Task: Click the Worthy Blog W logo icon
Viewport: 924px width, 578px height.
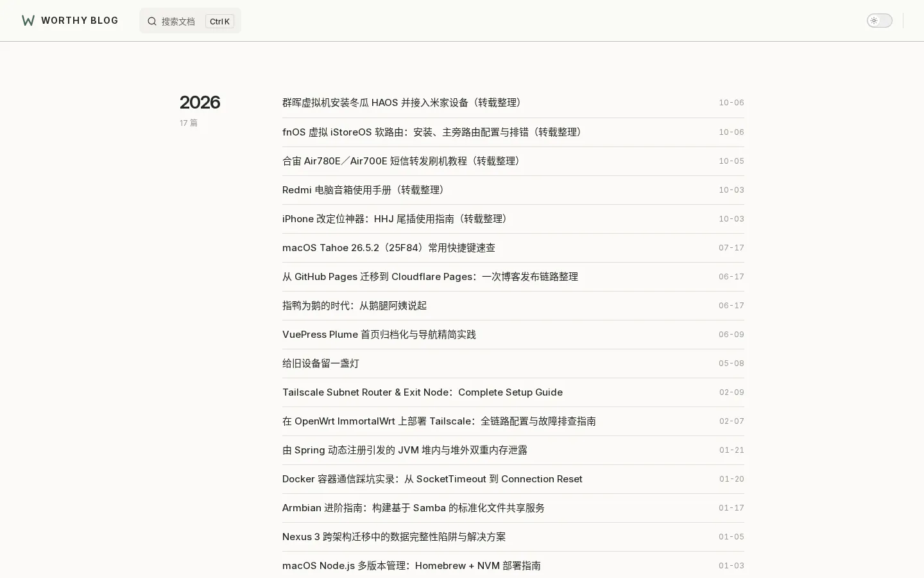Action: pyautogui.click(x=28, y=21)
